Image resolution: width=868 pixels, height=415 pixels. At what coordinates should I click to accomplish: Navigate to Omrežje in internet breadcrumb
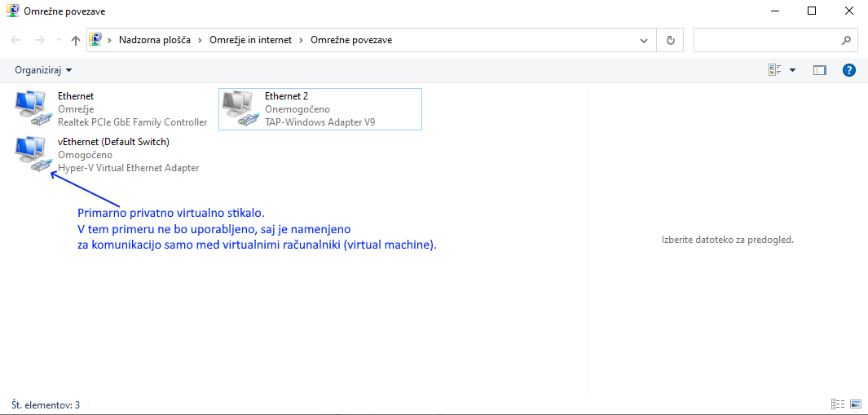point(250,41)
